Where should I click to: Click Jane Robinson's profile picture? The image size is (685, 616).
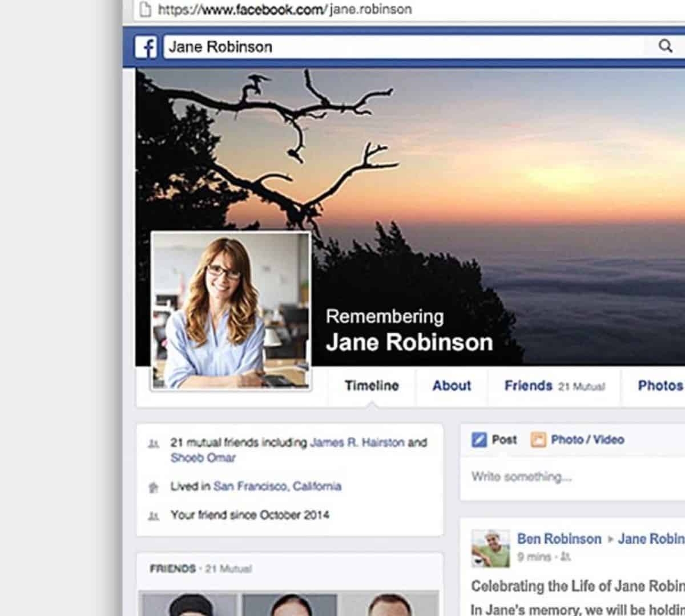[x=231, y=311]
